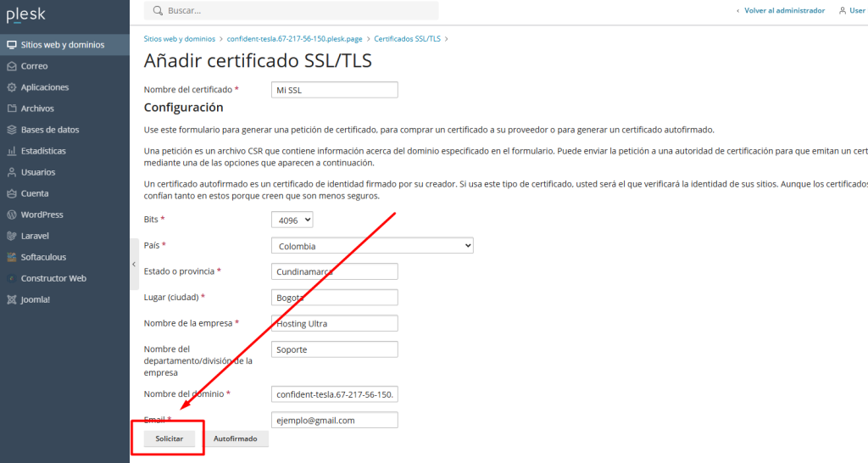Open WordPress via its sidebar icon
Screen dimensions: 868x463
[x=12, y=215]
